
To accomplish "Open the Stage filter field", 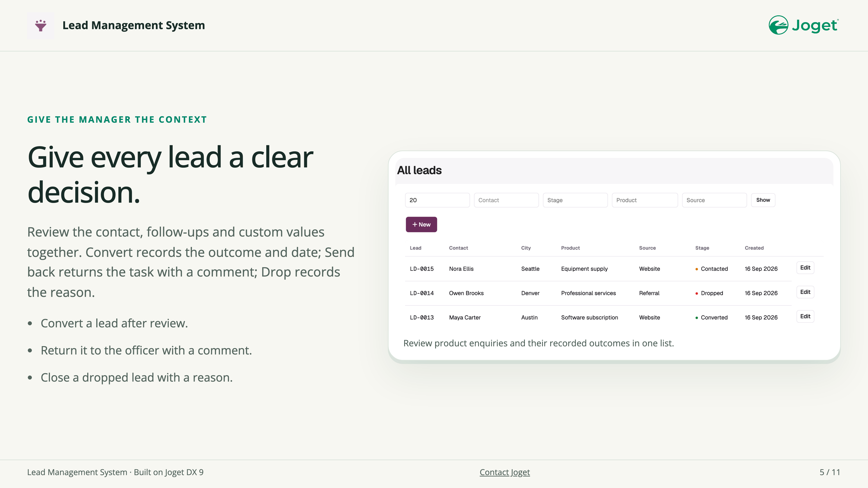I will pos(575,200).
